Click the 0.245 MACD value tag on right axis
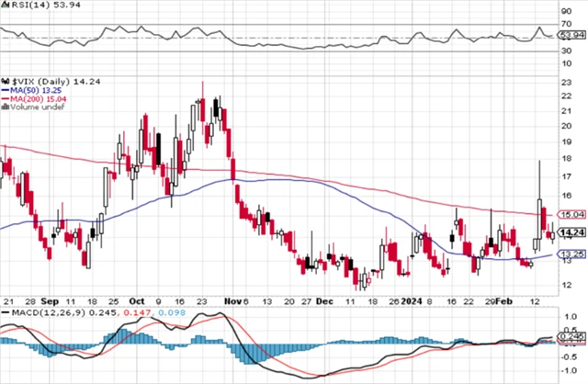 click(570, 338)
